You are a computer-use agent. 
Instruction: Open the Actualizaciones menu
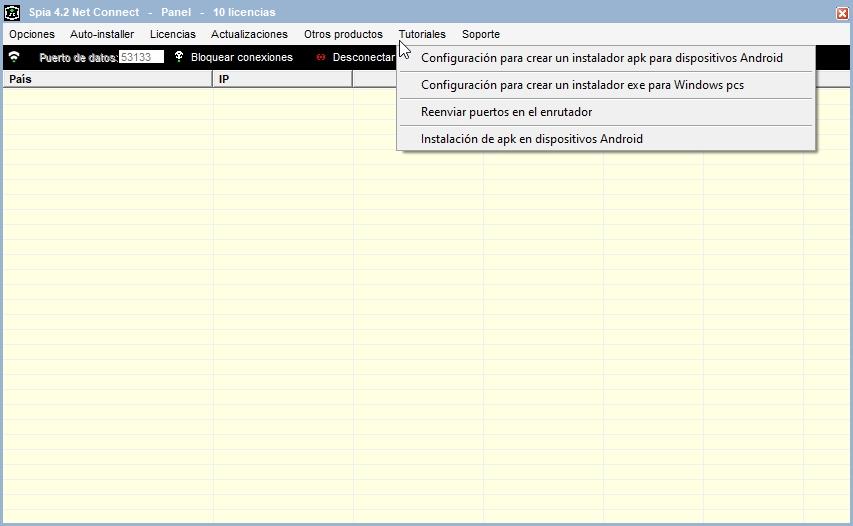[249, 34]
